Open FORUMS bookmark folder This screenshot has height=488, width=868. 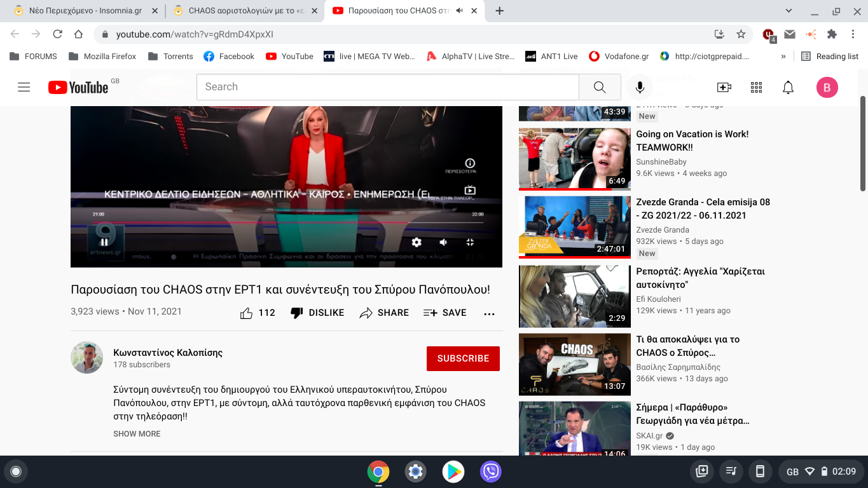coord(34,57)
